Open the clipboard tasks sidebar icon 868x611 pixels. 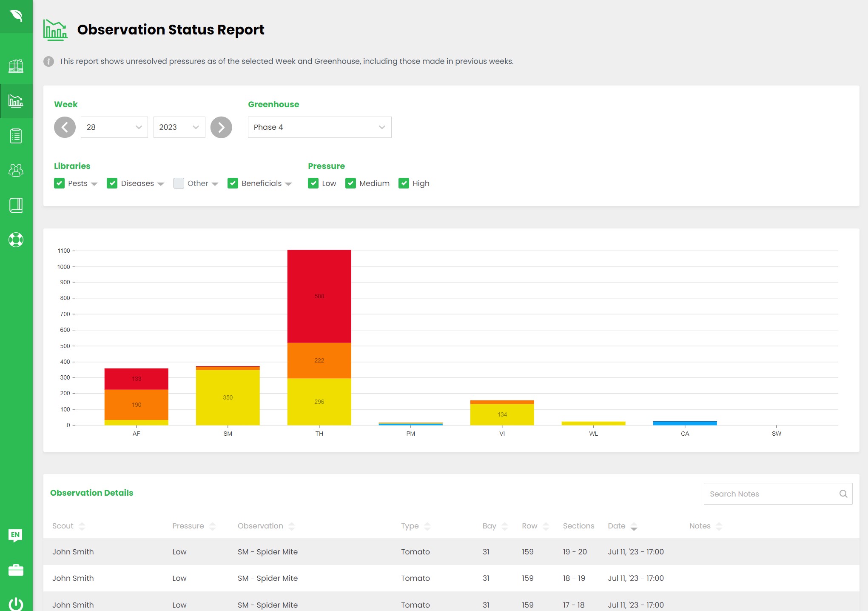point(16,136)
